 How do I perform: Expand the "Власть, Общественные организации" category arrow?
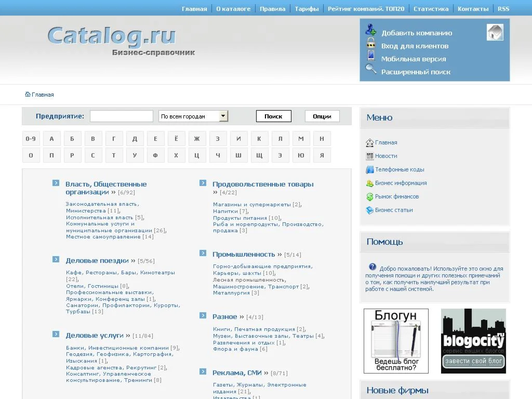tap(55, 183)
